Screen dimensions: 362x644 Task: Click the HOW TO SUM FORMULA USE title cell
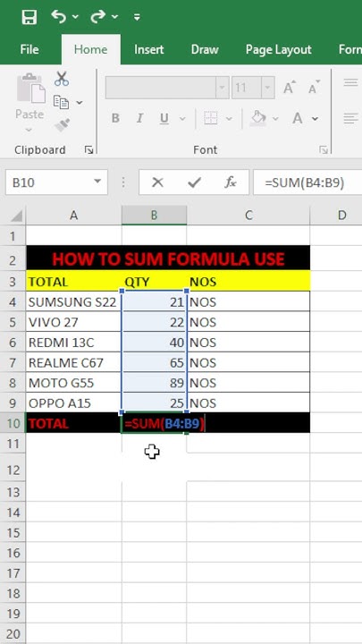(168, 258)
